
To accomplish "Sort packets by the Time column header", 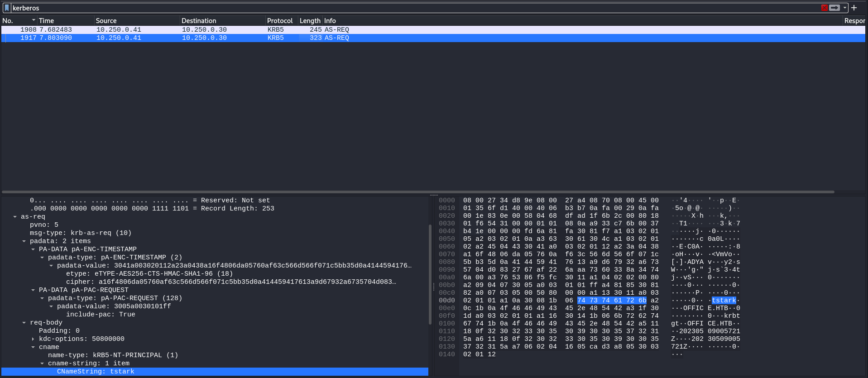I will coord(66,20).
